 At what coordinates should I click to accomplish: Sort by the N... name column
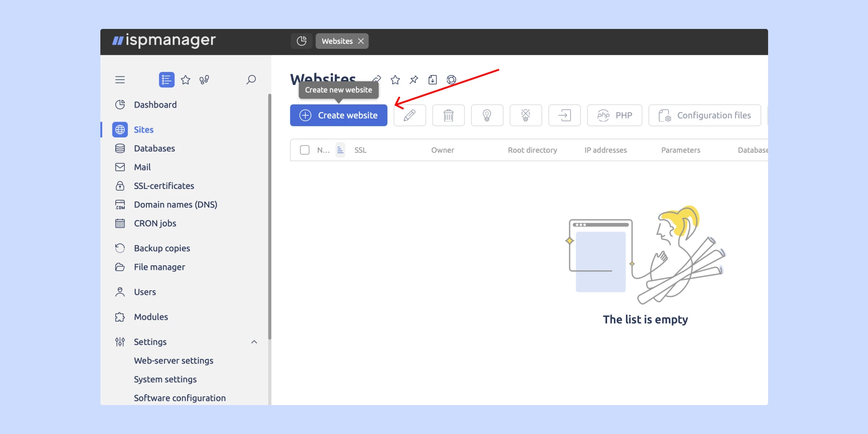click(323, 150)
